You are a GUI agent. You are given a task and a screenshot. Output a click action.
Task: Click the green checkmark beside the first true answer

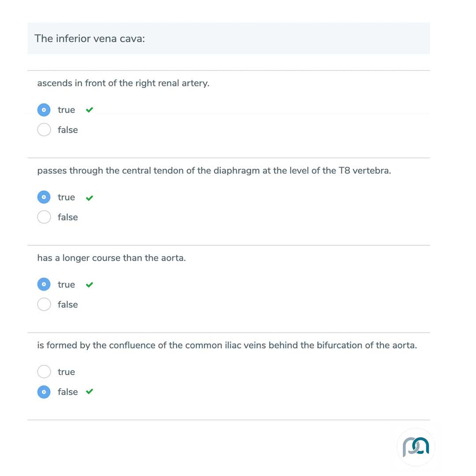point(89,110)
